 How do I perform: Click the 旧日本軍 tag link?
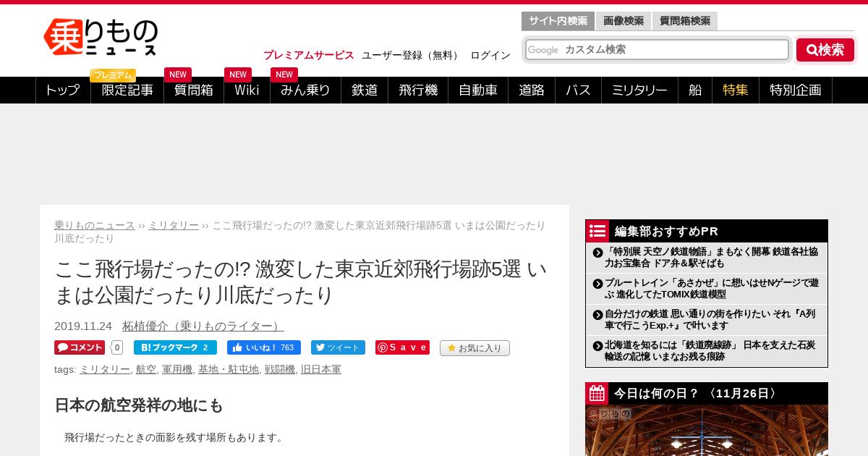pos(321,369)
